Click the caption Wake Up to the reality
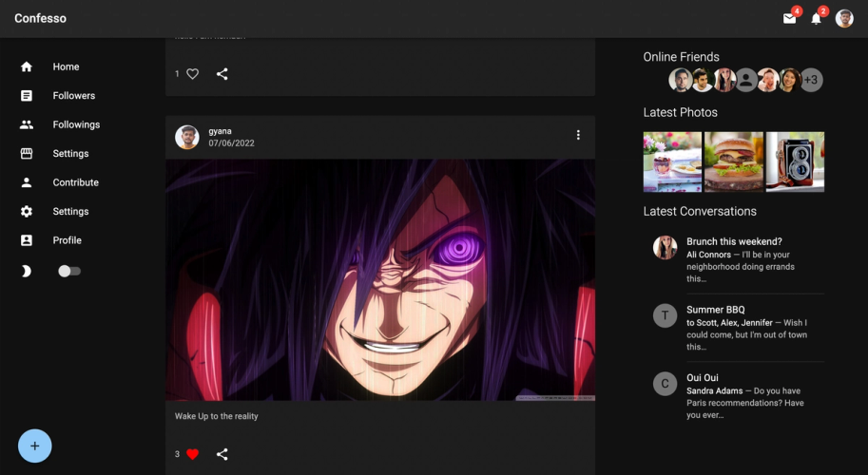 [217, 416]
